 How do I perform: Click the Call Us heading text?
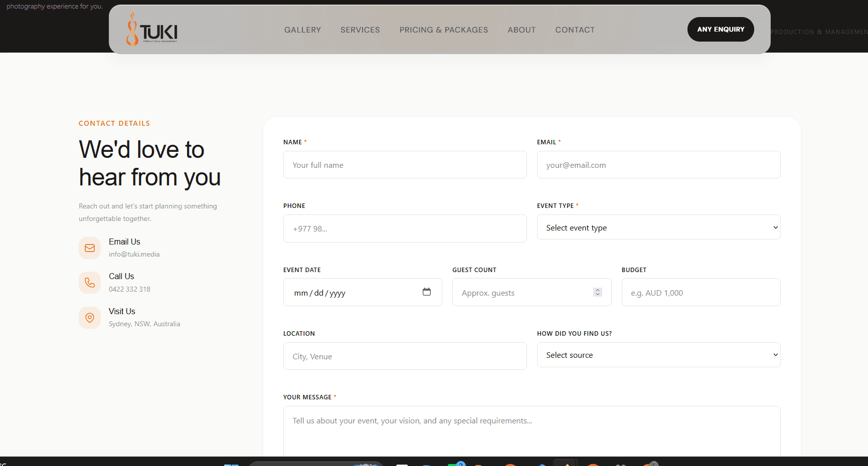click(121, 276)
